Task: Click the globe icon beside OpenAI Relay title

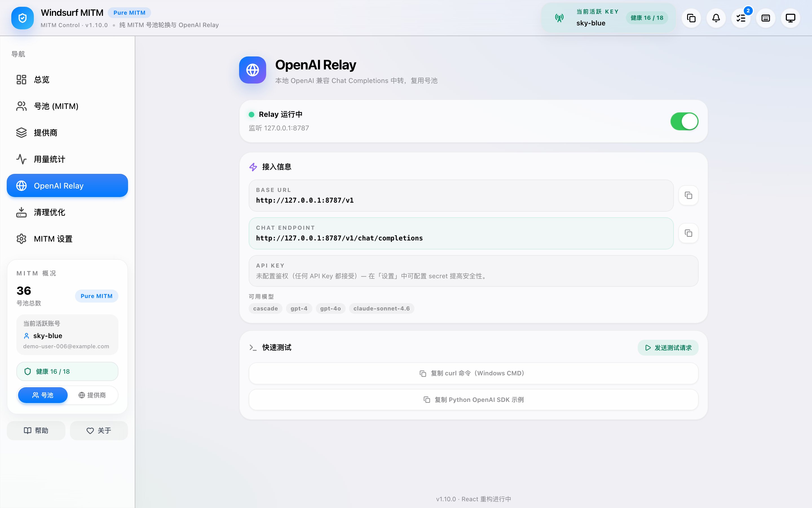Action: [252, 70]
